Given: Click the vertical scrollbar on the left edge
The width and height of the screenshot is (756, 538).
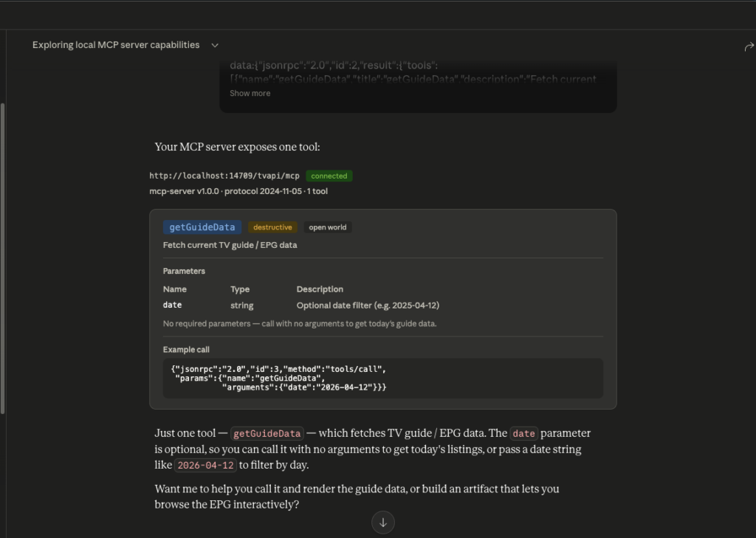Looking at the screenshot, I should (x=3, y=258).
